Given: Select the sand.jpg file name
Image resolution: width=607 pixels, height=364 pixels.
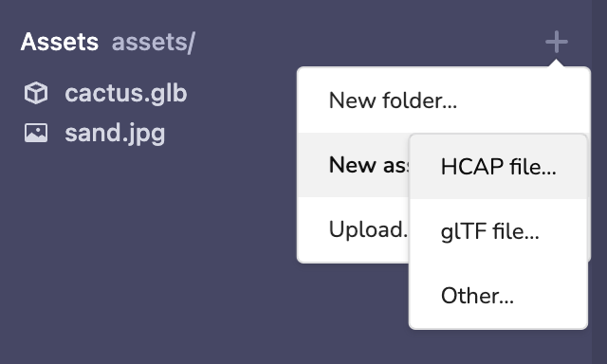Looking at the screenshot, I should click(x=115, y=133).
